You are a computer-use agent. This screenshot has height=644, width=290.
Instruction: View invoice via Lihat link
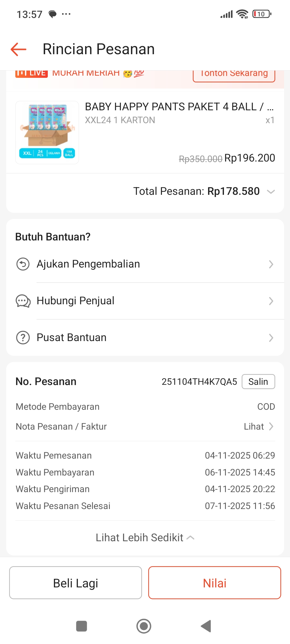pyautogui.click(x=259, y=427)
